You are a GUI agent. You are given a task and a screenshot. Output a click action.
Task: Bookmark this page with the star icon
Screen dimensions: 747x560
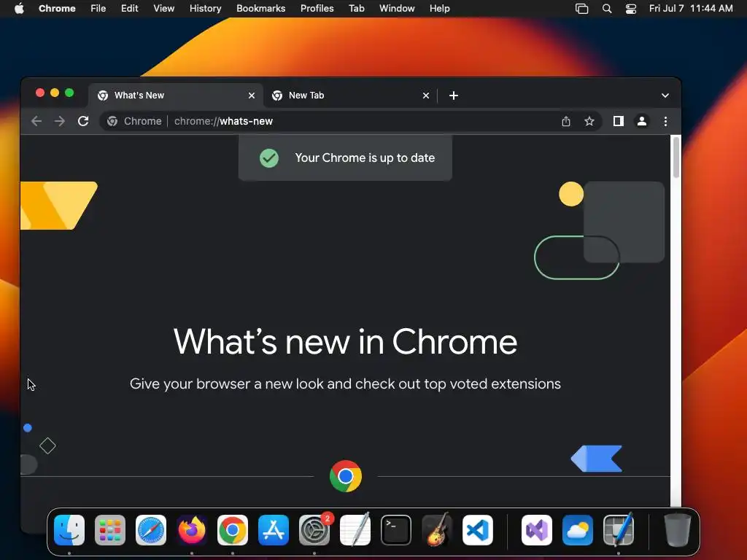(x=589, y=122)
